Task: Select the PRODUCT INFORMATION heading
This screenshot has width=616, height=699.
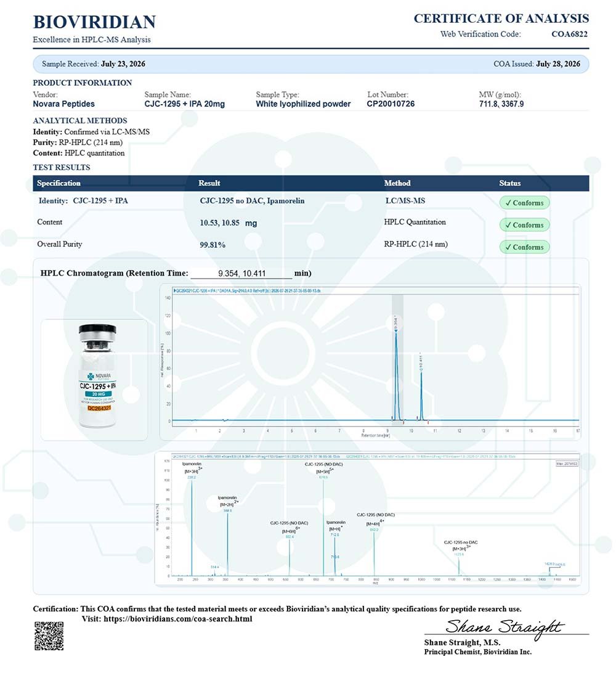Action: (x=83, y=83)
